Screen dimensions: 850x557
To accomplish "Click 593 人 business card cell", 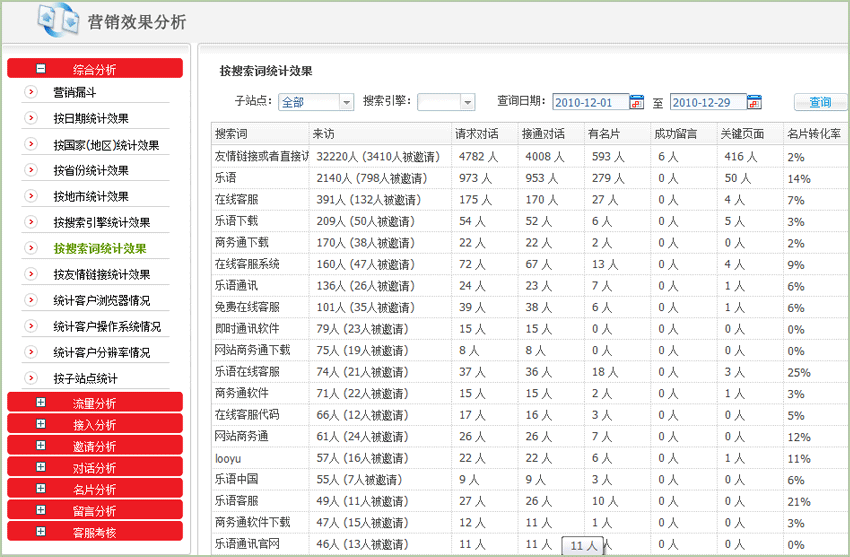I will (x=608, y=157).
